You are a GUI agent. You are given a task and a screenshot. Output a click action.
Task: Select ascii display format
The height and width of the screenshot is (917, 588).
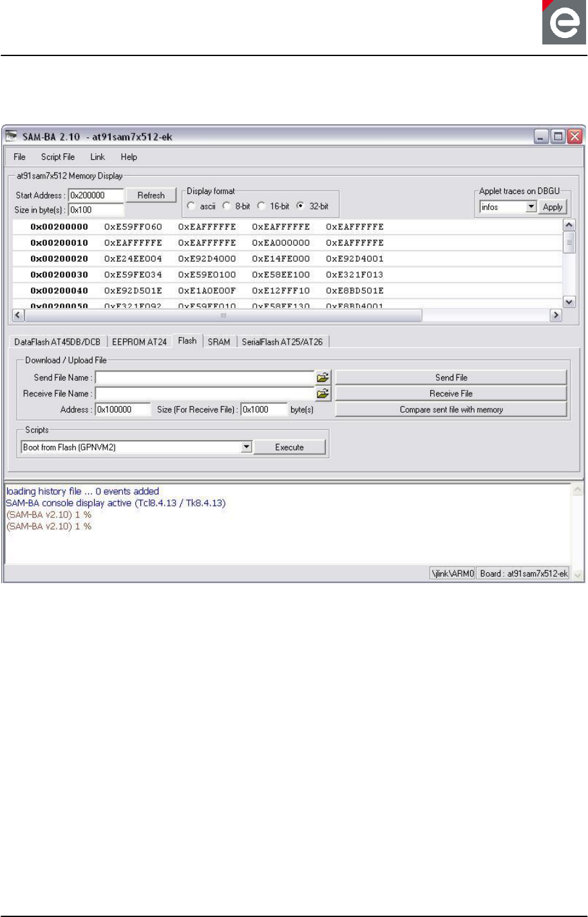coord(191,206)
